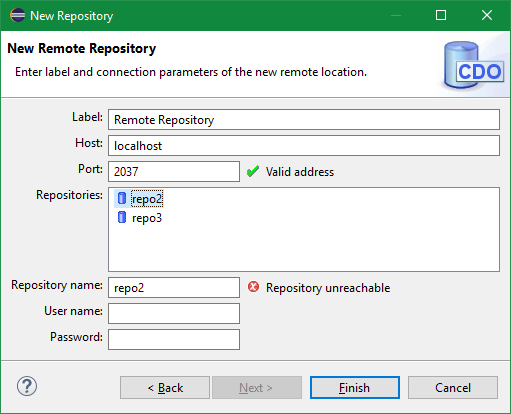Go to the previous page with Back
511x414 pixels.
pos(165,388)
